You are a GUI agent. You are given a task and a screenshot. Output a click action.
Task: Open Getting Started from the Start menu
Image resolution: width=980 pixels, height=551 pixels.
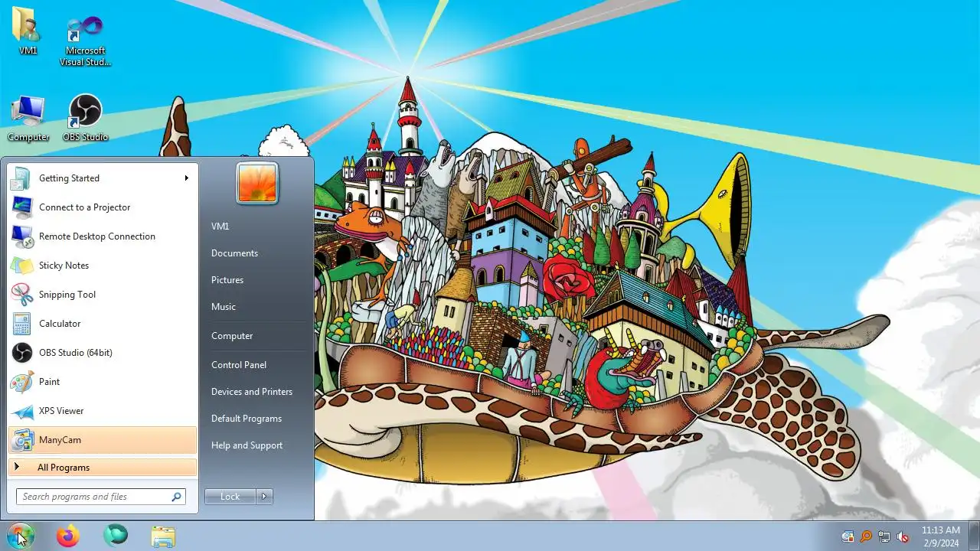point(102,178)
